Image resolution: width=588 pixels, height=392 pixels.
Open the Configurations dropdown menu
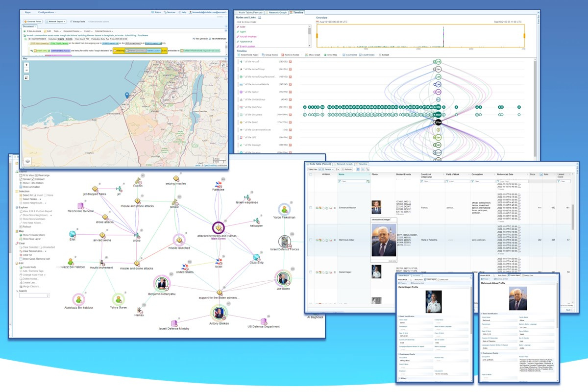pyautogui.click(x=47, y=12)
